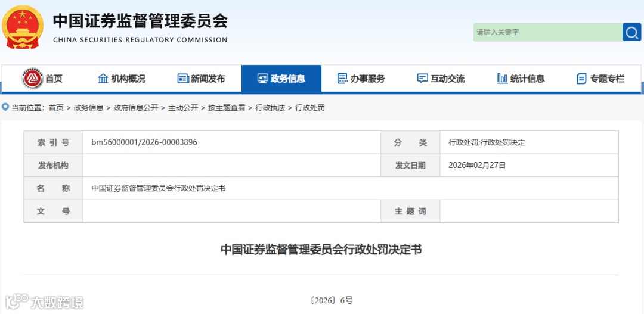Click the 机构概况 building icon
This screenshot has height=314, width=644.
point(103,79)
